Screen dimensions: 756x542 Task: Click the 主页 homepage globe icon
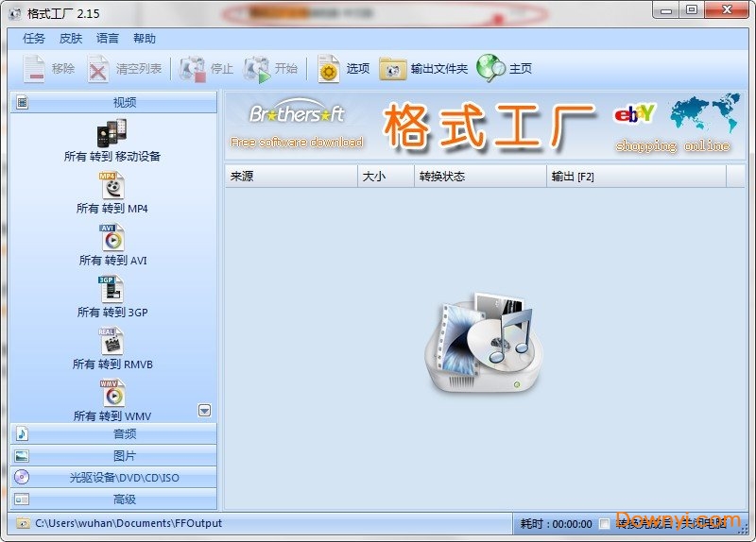coord(490,68)
